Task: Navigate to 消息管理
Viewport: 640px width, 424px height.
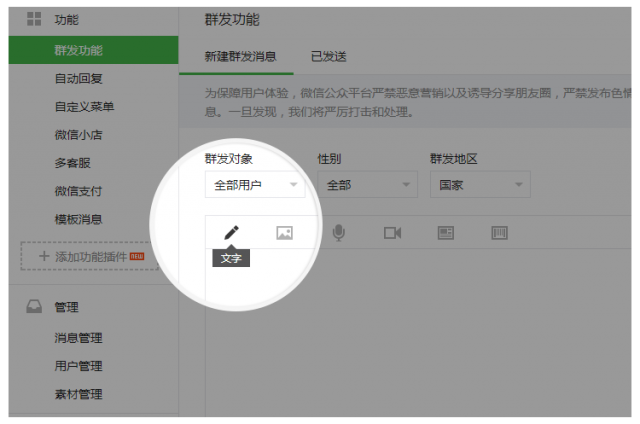Action: pos(78,338)
